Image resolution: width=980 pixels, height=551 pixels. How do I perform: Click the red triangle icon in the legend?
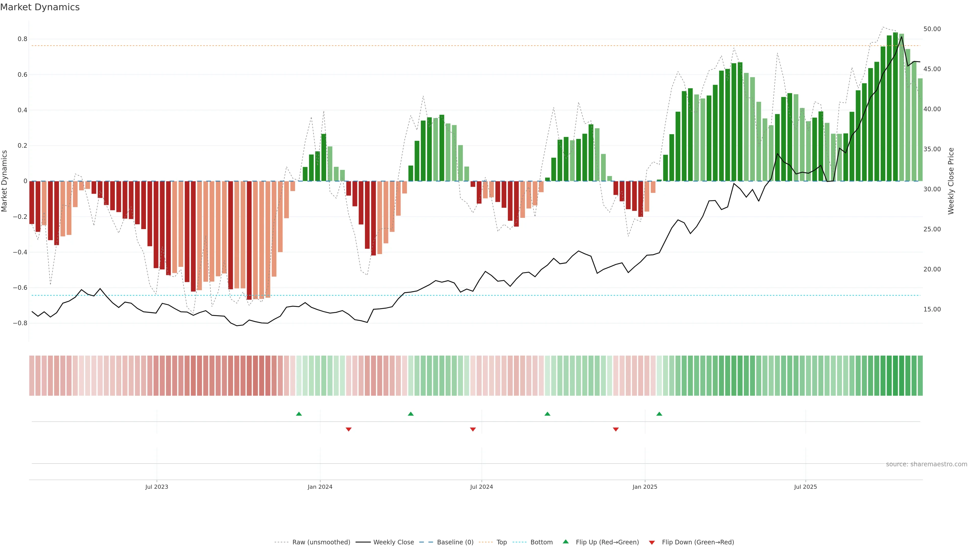(652, 543)
